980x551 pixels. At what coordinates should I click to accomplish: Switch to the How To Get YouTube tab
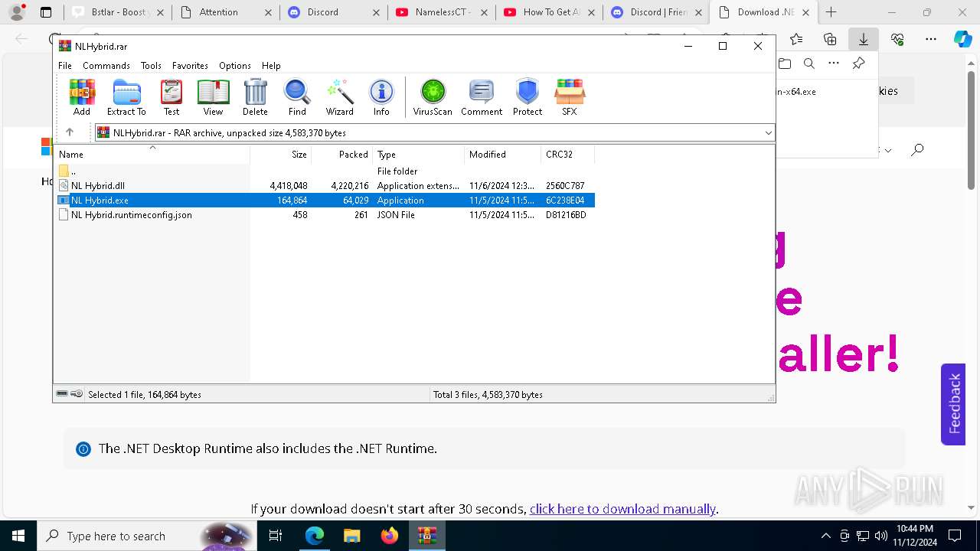click(549, 12)
